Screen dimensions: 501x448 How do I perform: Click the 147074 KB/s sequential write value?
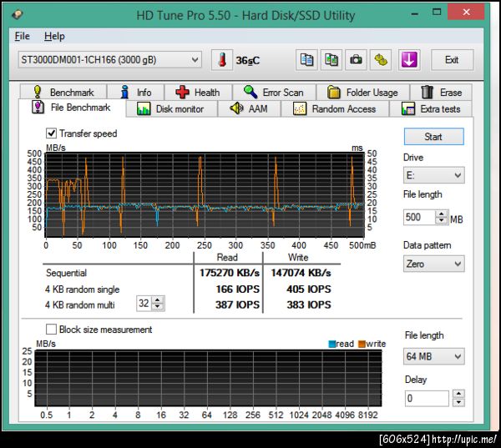click(x=301, y=273)
